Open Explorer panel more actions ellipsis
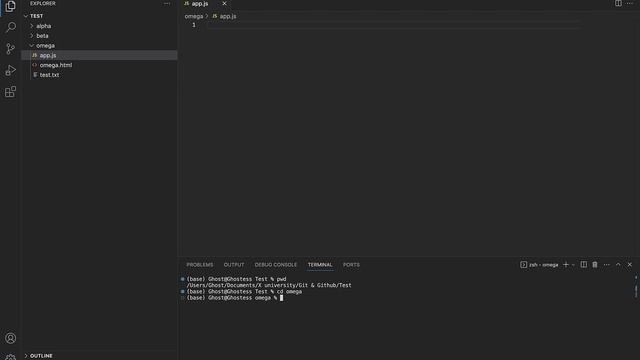Viewport: 640px width, 360px height. coord(167,3)
